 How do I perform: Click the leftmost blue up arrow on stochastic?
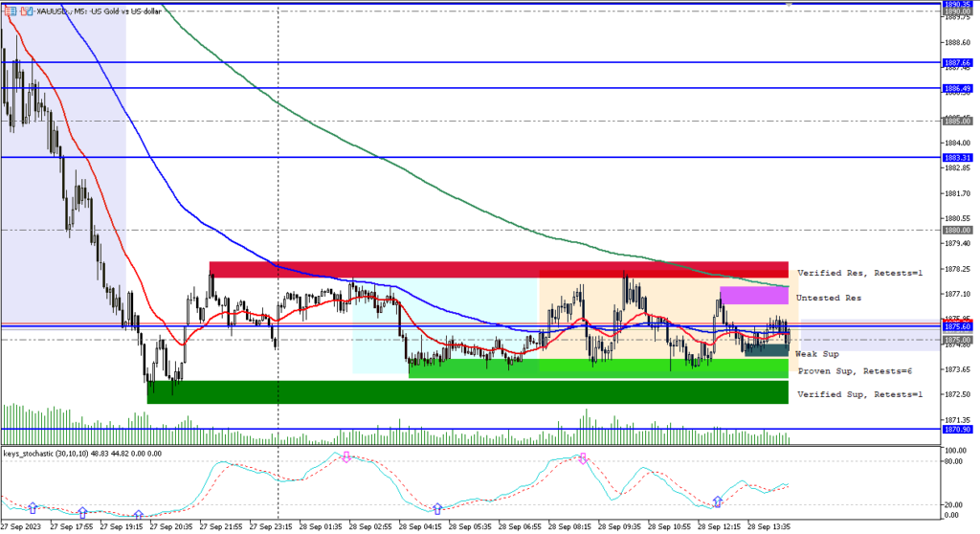tap(33, 507)
